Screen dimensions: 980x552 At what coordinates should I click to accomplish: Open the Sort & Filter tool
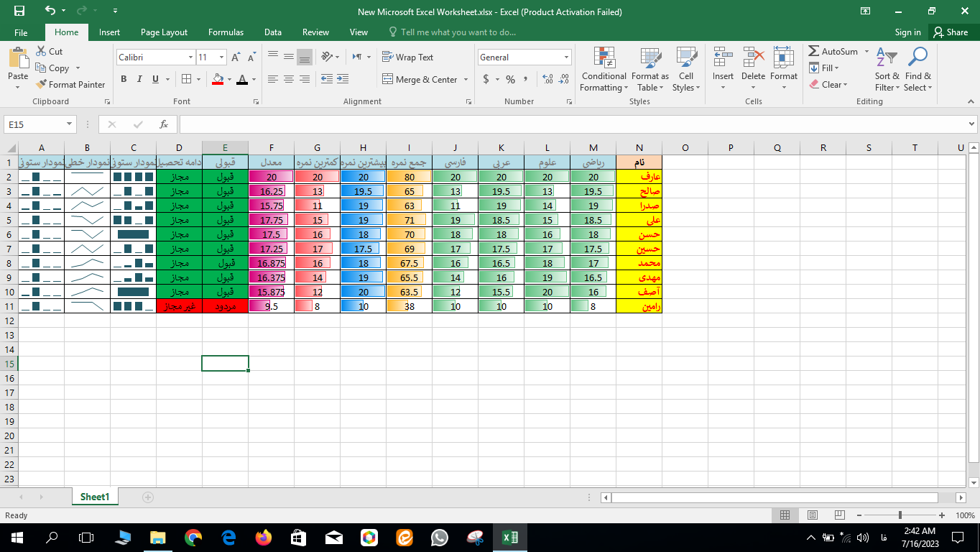(887, 70)
